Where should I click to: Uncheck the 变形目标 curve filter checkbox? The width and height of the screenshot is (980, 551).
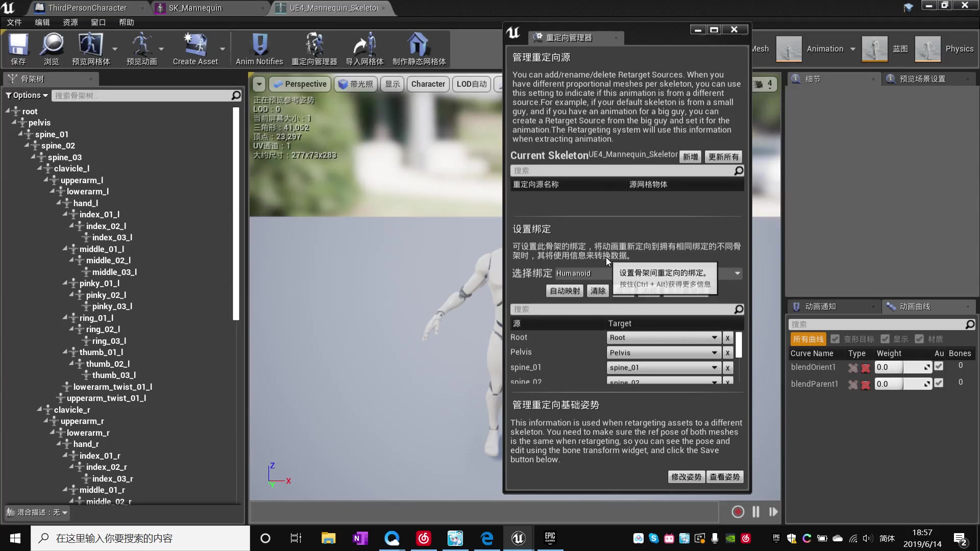coord(836,338)
